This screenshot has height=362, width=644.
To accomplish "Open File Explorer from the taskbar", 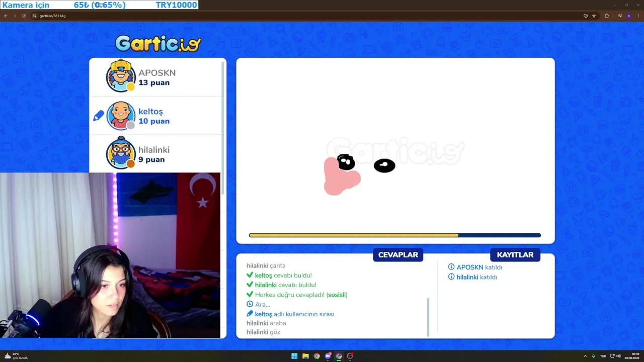I will pyautogui.click(x=305, y=356).
